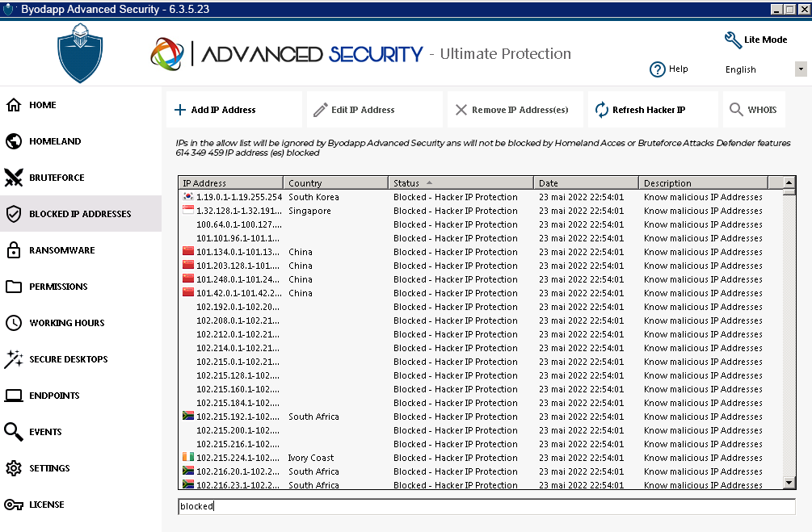Select row 102.216.23.1-102.2... South Africa

(480, 484)
